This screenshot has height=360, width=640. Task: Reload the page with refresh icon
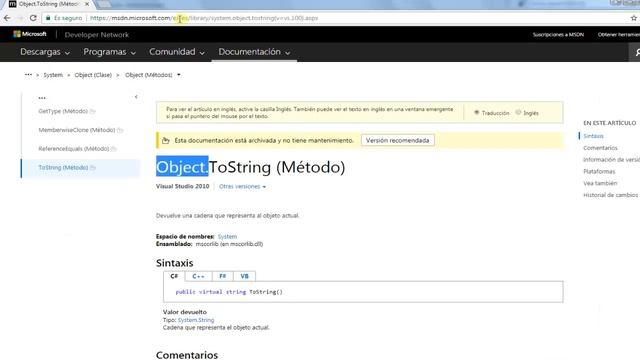coord(33,18)
